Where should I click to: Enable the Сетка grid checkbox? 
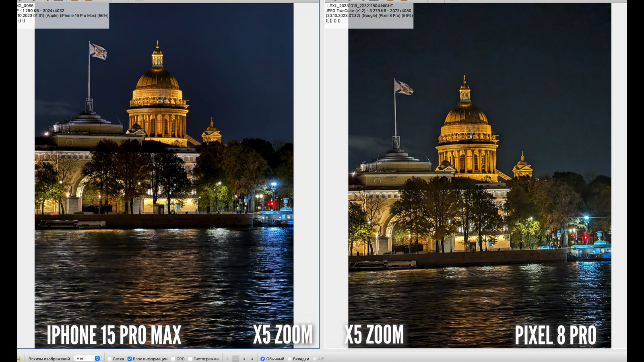109,359
